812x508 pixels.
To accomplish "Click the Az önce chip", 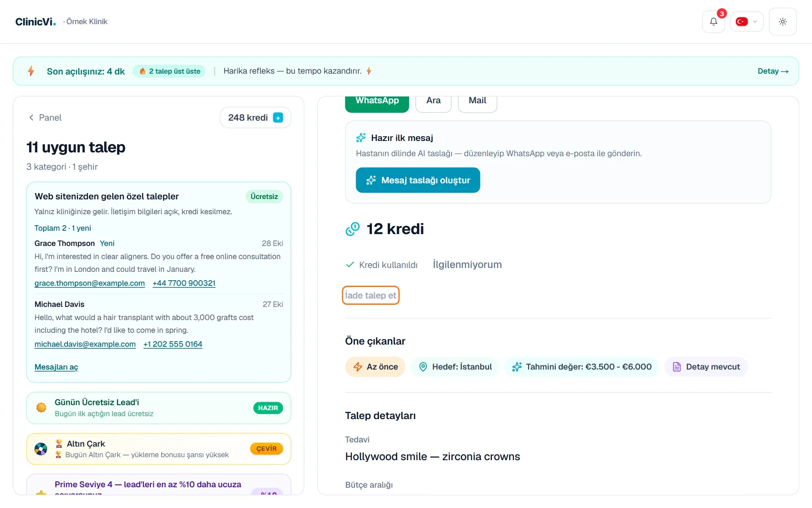I will (x=375, y=367).
